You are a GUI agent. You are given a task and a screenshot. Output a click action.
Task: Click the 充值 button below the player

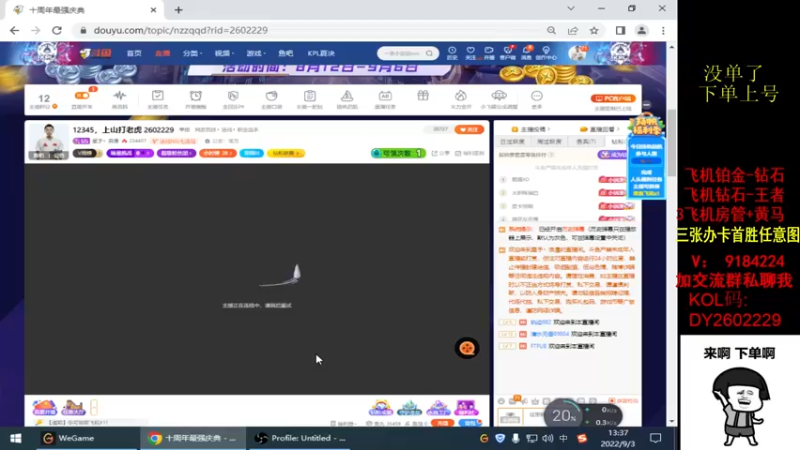click(442, 423)
